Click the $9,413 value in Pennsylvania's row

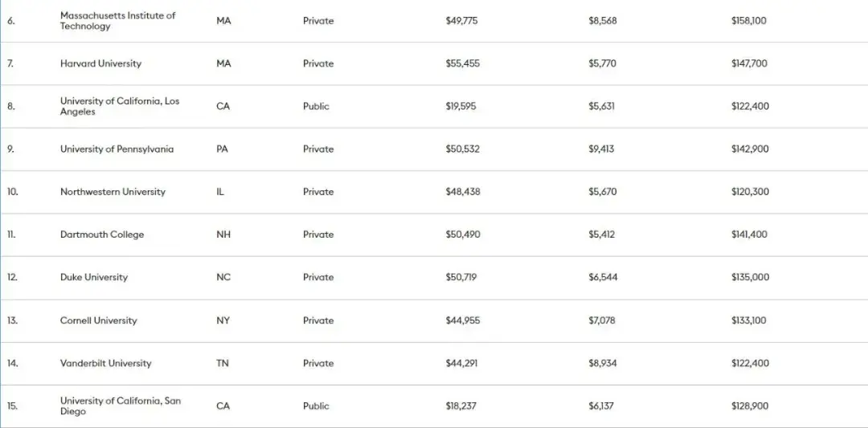click(601, 149)
